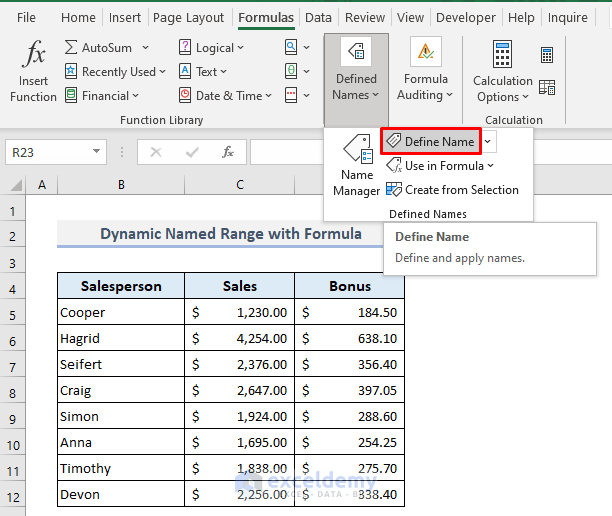Select column B header
The image size is (612, 516).
[x=121, y=185]
